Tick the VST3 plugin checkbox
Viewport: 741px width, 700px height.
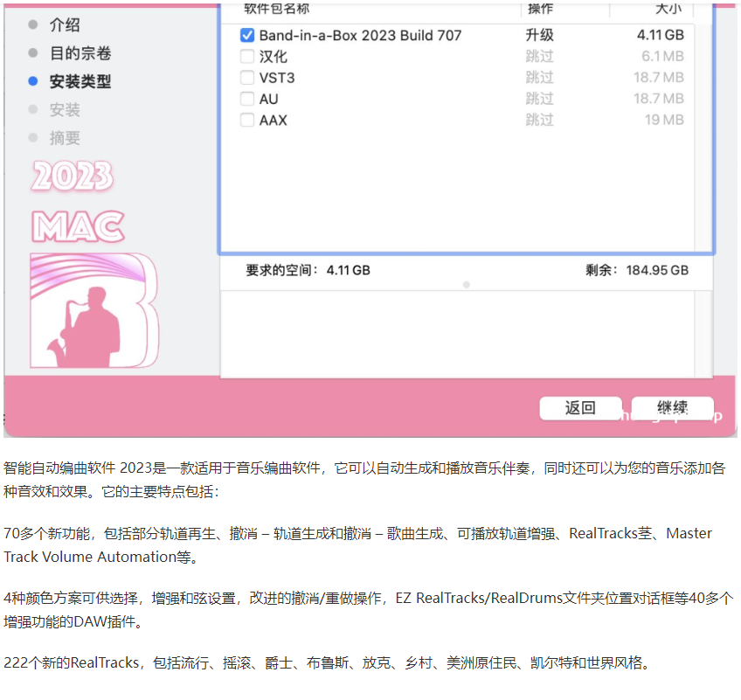(247, 78)
